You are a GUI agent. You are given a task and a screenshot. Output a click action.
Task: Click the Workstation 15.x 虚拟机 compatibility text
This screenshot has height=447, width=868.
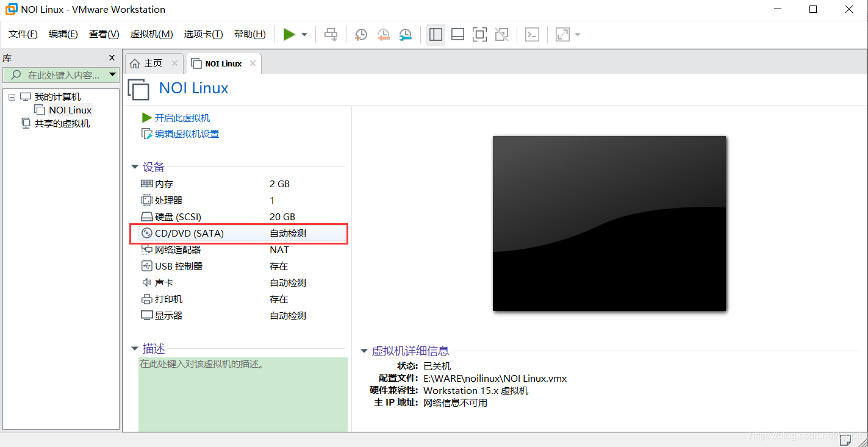coord(476,391)
